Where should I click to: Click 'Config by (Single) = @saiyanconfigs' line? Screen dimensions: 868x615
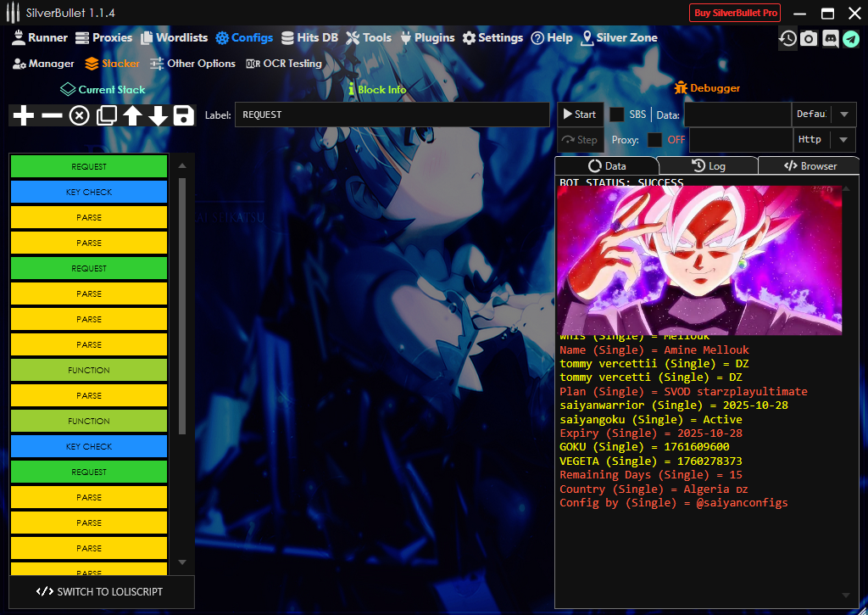tap(674, 502)
